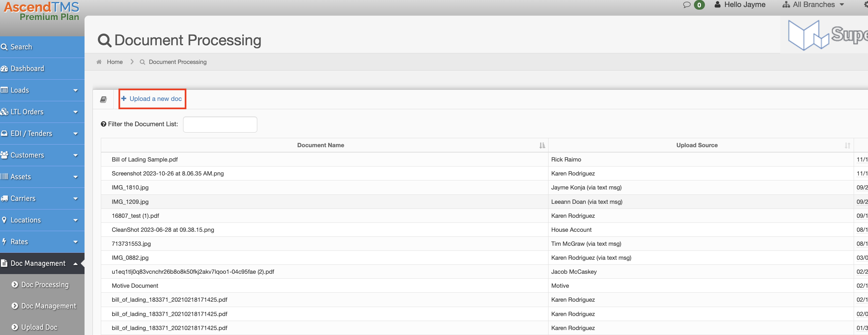This screenshot has width=868, height=335.
Task: Click the Filter the Document List input field
Action: tap(220, 124)
